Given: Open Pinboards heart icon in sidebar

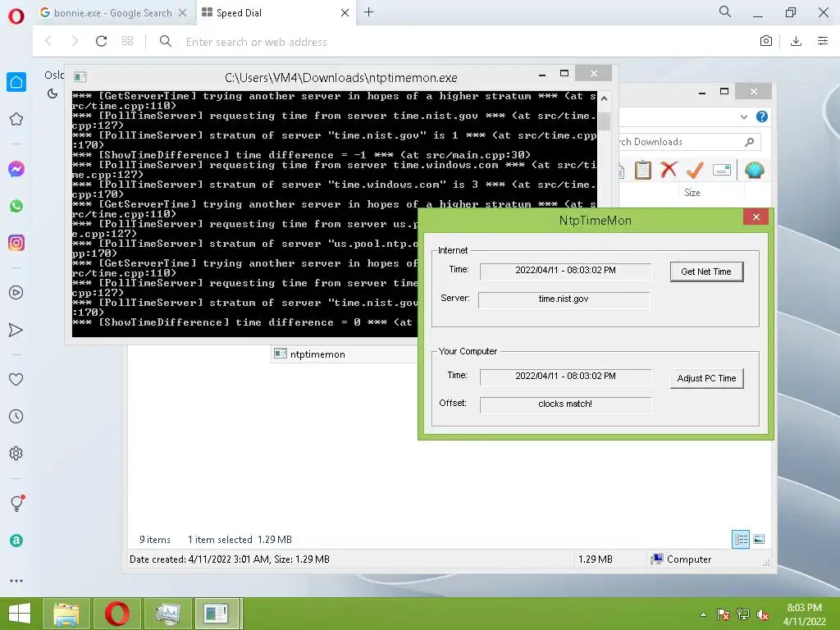Looking at the screenshot, I should coord(16,379).
